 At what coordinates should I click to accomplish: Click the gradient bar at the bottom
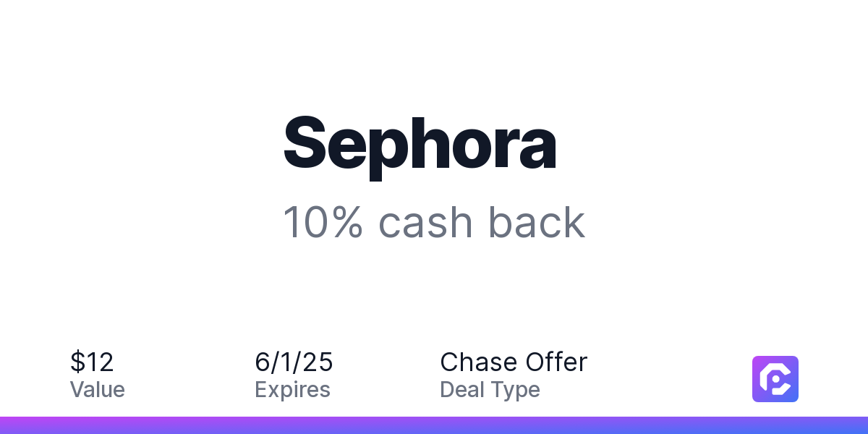434,425
